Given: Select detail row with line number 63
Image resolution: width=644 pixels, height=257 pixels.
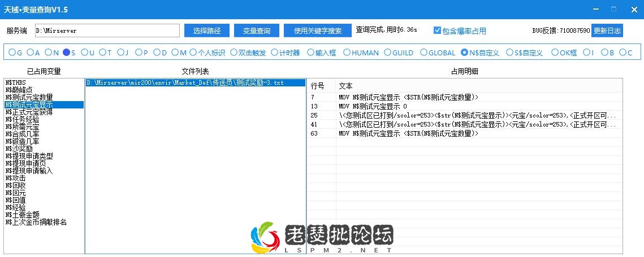Looking at the screenshot, I should pos(465,133).
